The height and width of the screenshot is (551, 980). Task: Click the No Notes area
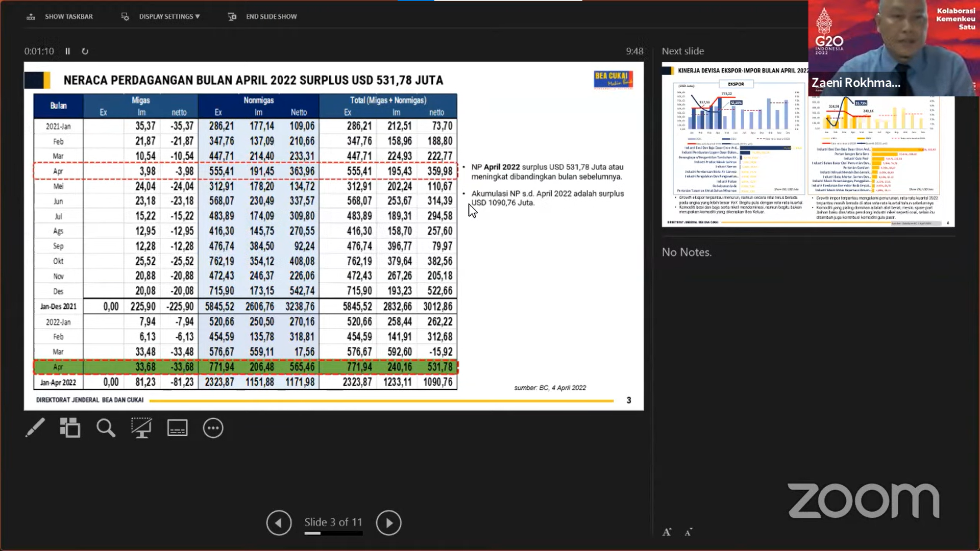pos(687,252)
